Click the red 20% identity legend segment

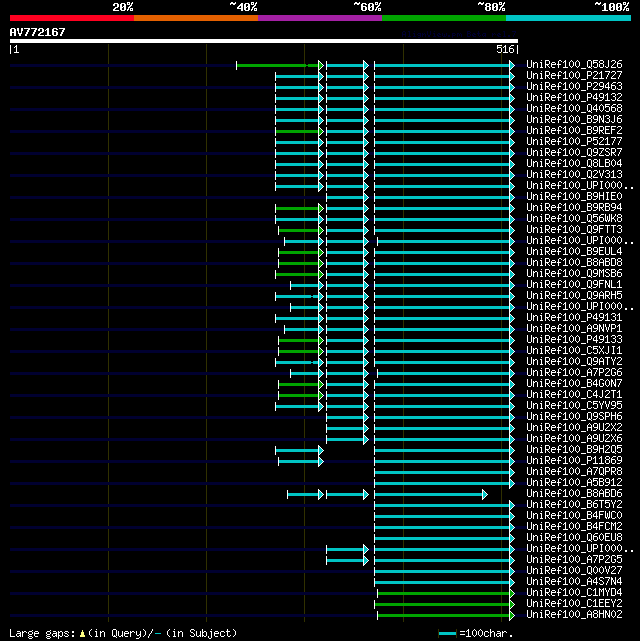tap(72, 18)
